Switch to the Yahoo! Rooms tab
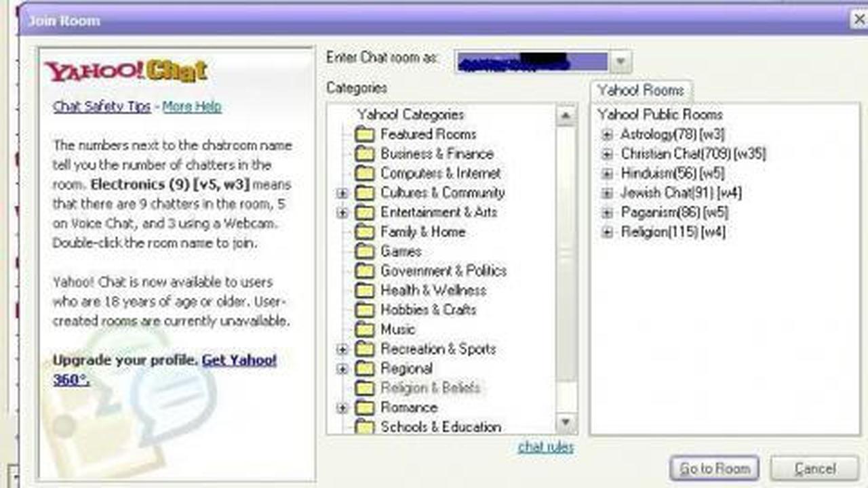Image resolution: width=868 pixels, height=488 pixels. click(641, 90)
